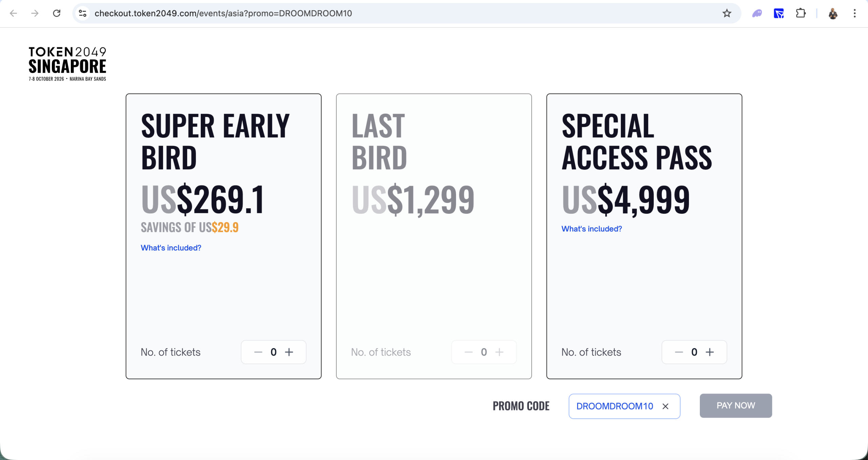Viewport: 868px width, 460px height.
Task: Navigate forward in the browser
Action: [35, 13]
